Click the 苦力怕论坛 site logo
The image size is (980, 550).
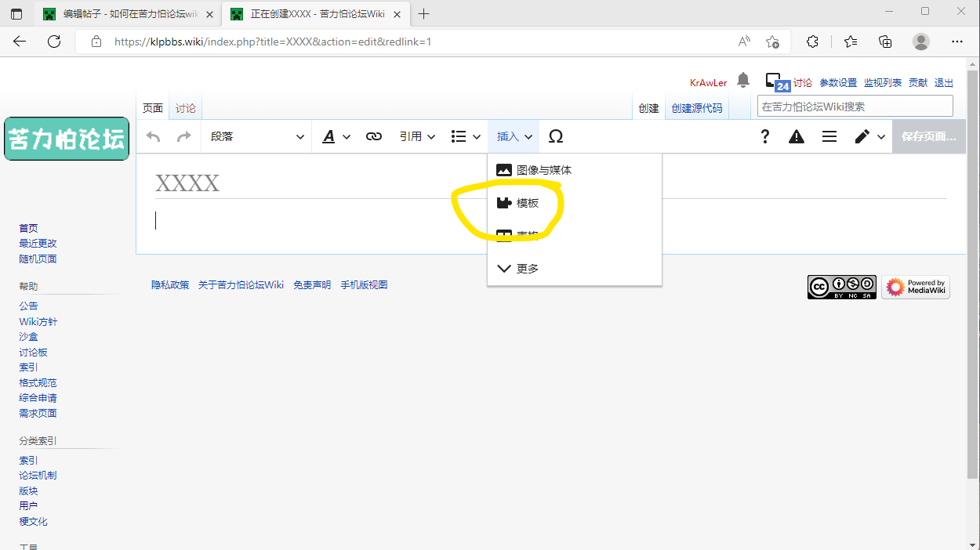67,139
